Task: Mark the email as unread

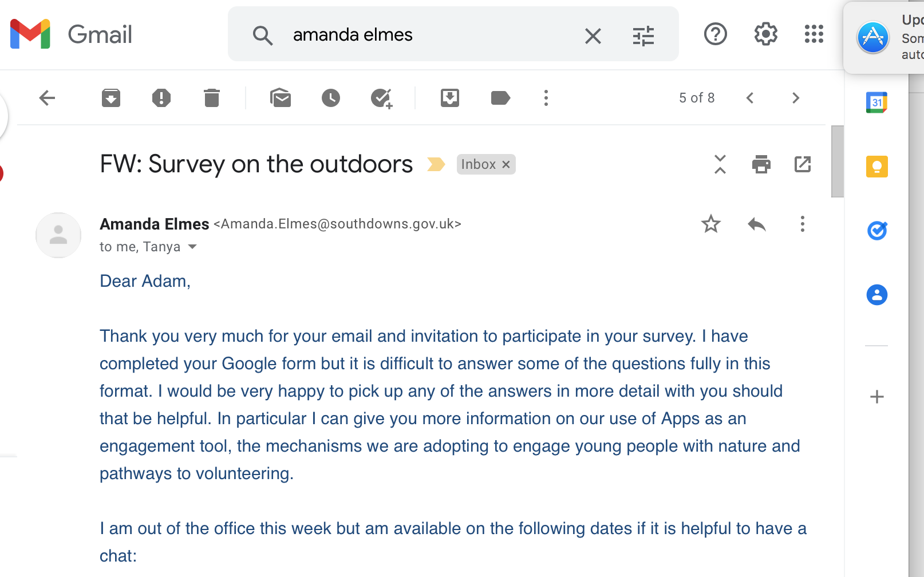Action: point(281,98)
